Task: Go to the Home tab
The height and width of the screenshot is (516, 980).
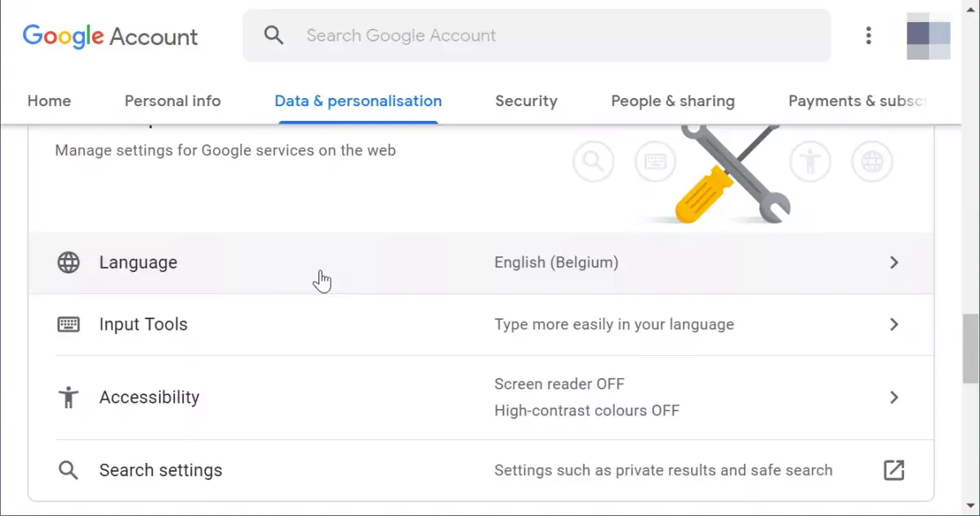Action: pos(49,101)
